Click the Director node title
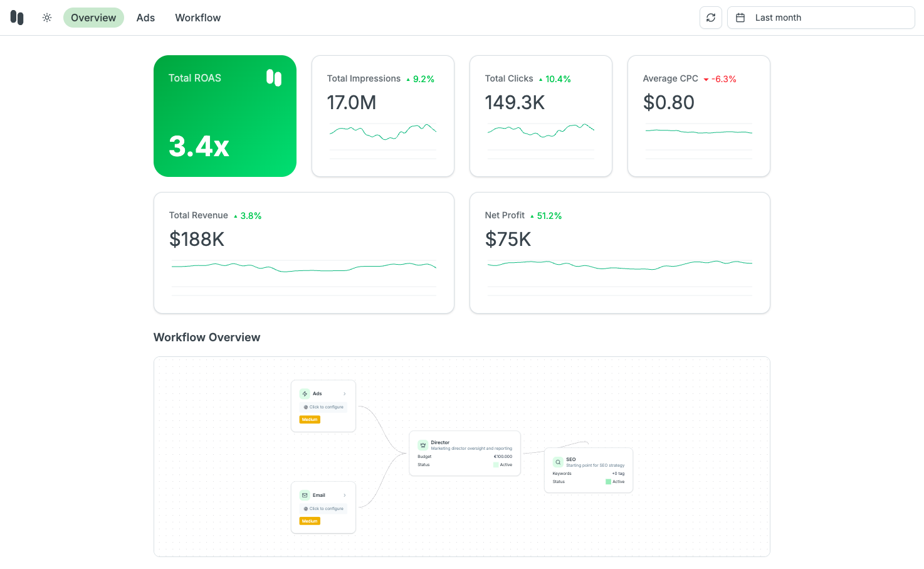924x569 pixels. [440, 442]
